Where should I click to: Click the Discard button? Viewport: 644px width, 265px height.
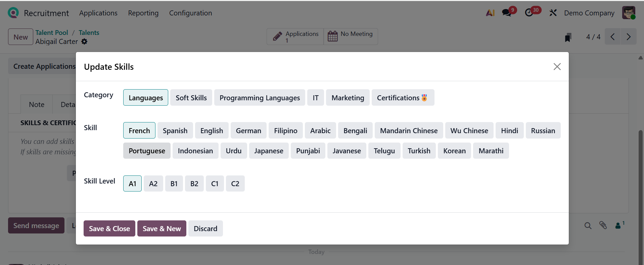click(x=205, y=228)
